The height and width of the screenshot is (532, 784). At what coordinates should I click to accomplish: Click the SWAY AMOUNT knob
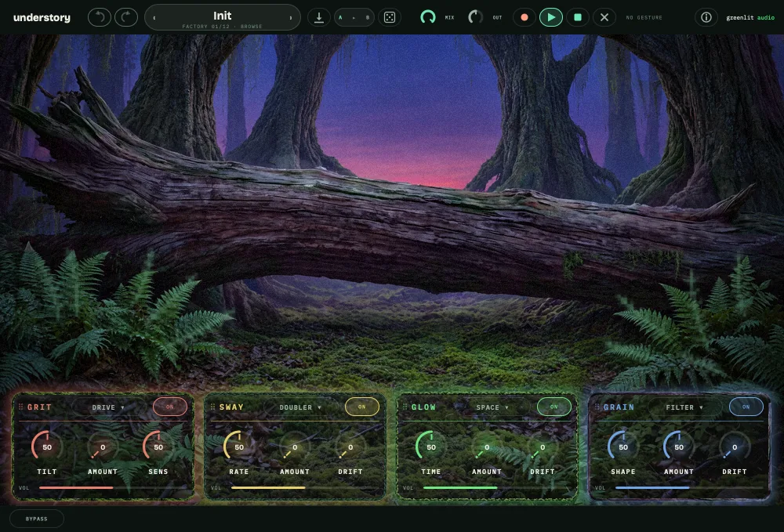295,446
